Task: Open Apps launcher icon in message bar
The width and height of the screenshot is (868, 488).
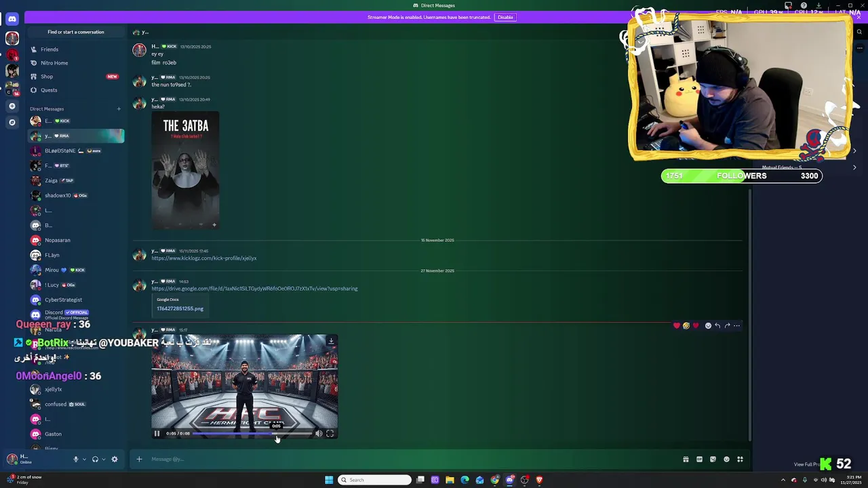Action: (740, 459)
